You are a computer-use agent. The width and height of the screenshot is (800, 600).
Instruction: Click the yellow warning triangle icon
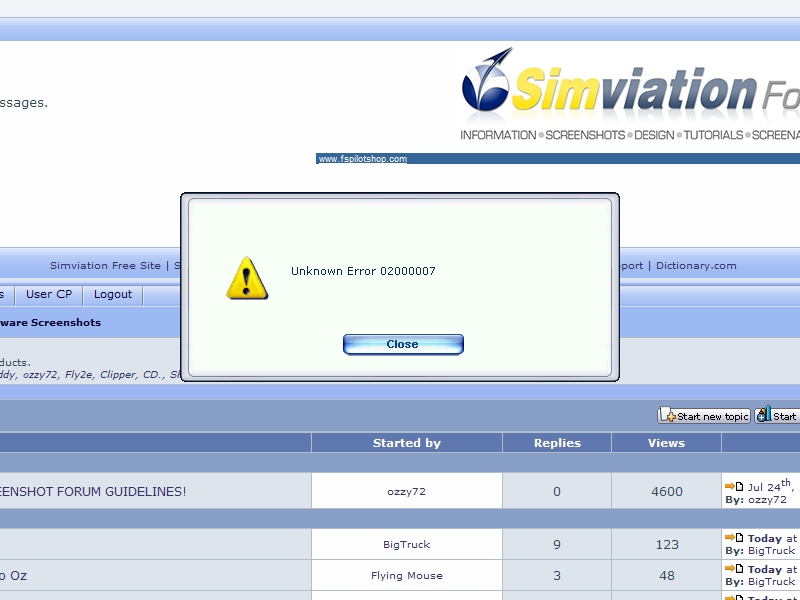click(x=247, y=278)
